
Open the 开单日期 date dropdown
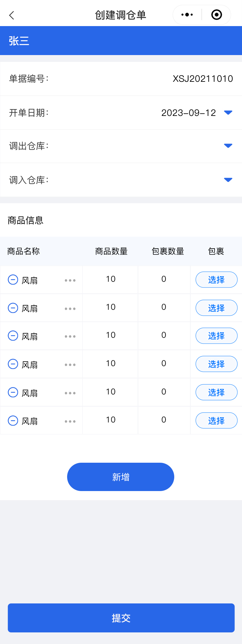click(228, 113)
